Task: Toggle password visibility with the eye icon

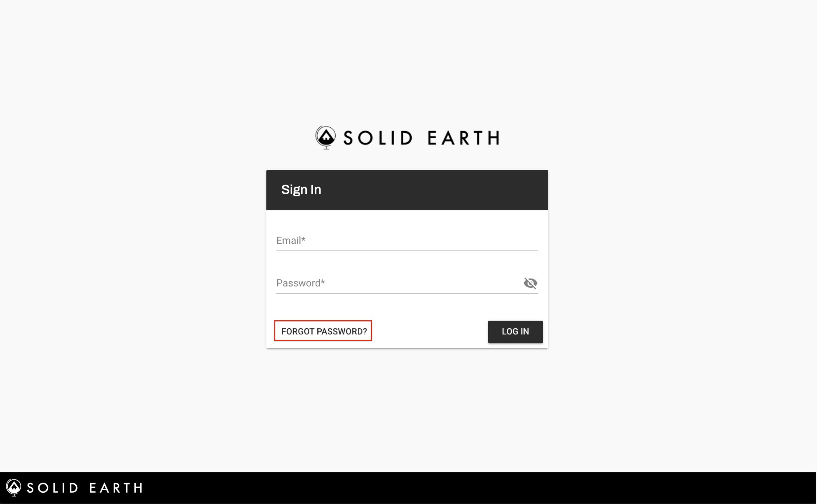Action: (x=530, y=283)
